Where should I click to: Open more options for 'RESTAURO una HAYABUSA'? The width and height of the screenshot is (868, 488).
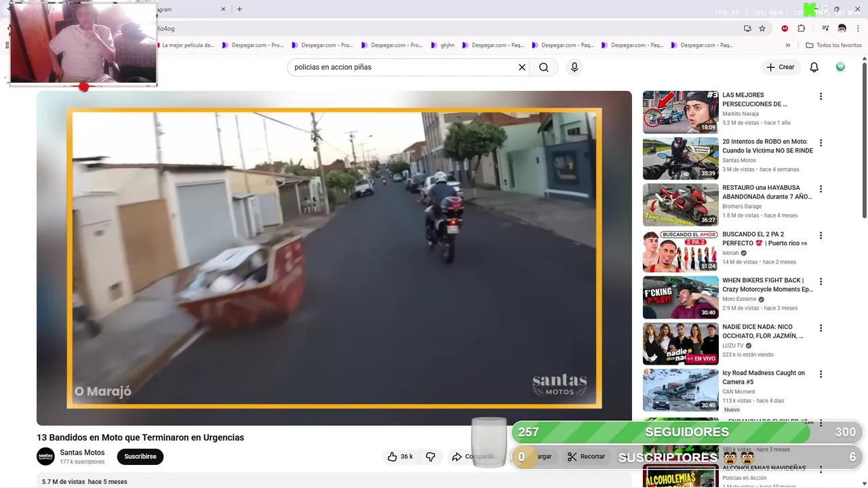tap(821, 189)
